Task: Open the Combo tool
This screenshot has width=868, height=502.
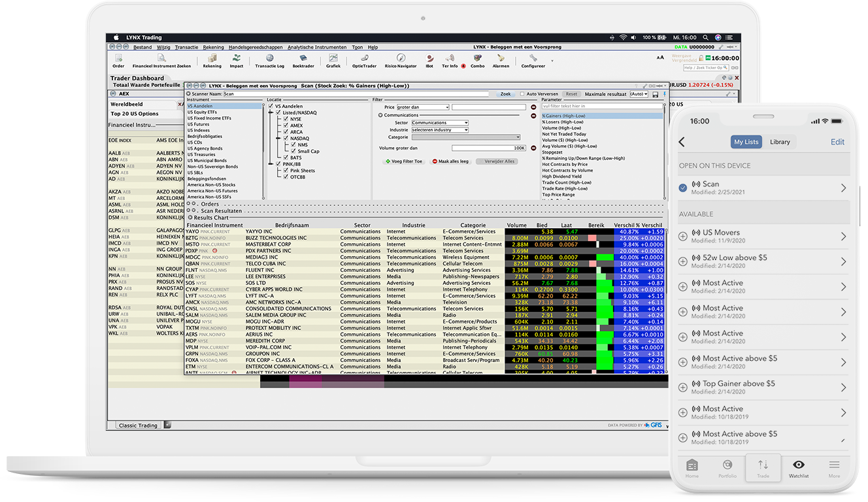Action: pyautogui.click(x=477, y=61)
